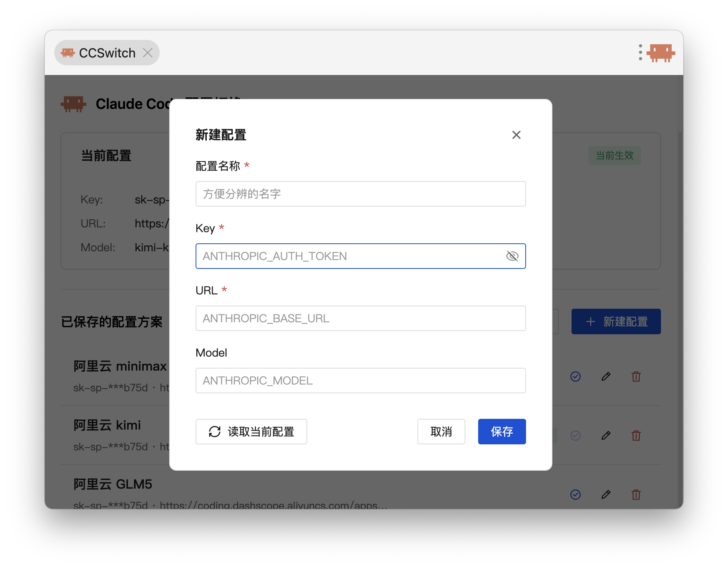This screenshot has height=568, width=728.
Task: Select the CCSwitch tab
Action: [x=107, y=53]
